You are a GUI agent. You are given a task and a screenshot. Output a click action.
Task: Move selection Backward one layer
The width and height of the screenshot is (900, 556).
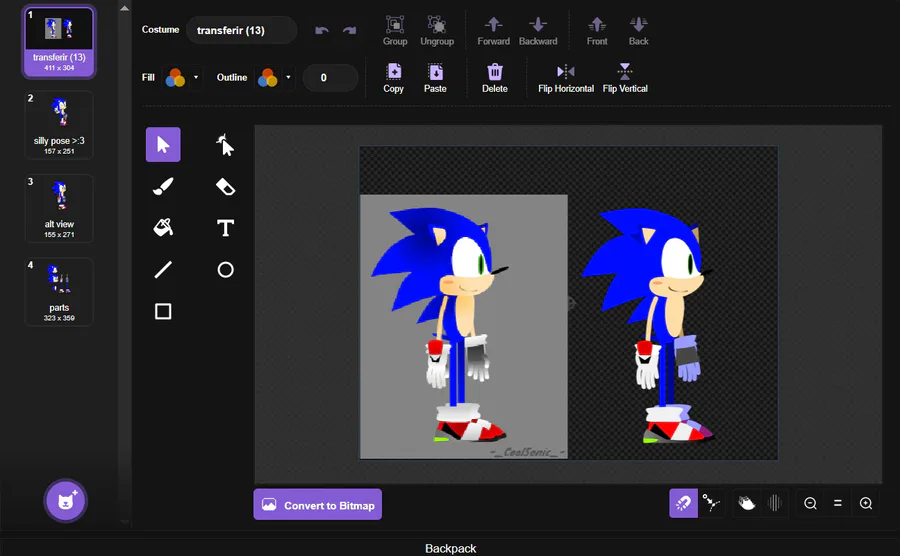coord(538,30)
